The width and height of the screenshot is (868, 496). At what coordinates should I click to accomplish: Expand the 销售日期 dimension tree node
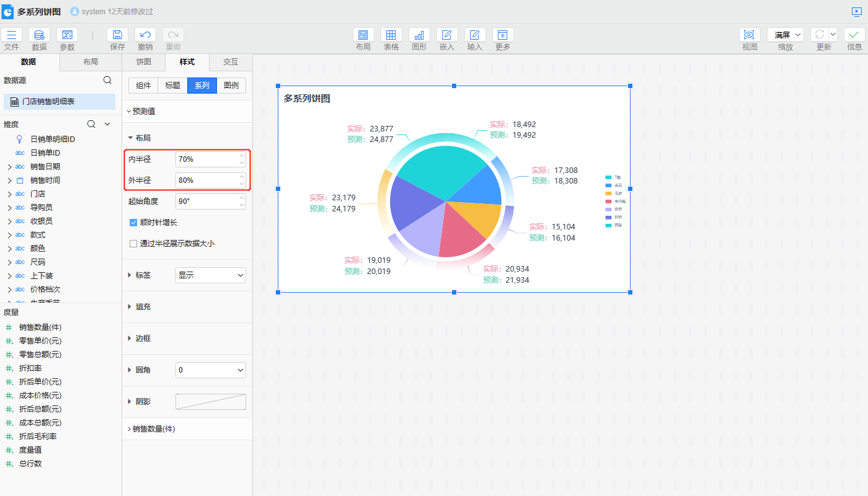(9, 167)
